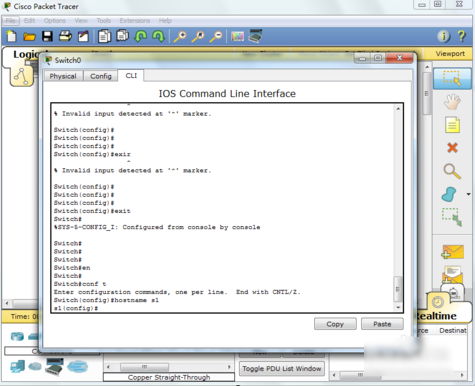The height and width of the screenshot is (386, 475).
Task: Click the Copy button
Action: [x=335, y=324]
